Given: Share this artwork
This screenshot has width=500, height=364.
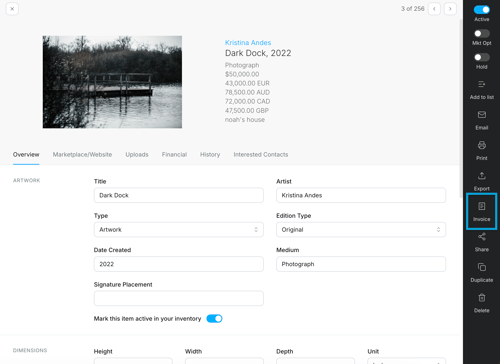Looking at the screenshot, I should point(482,242).
